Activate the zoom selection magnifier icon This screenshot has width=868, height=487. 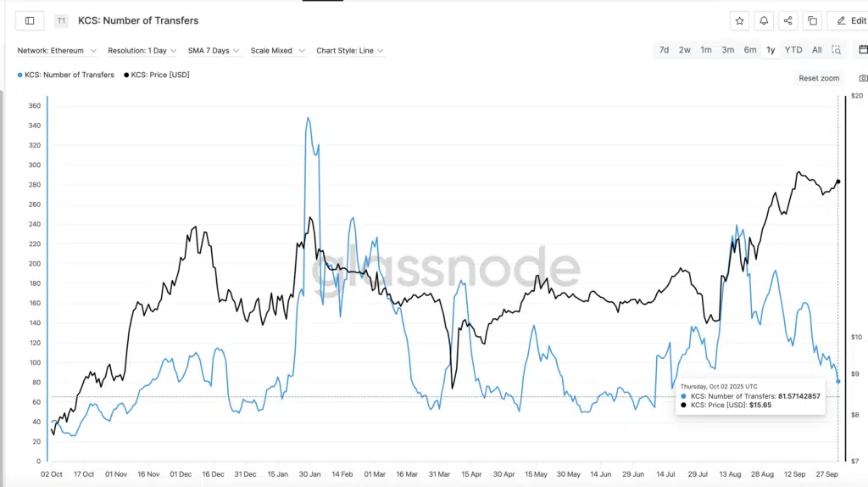[x=837, y=50]
